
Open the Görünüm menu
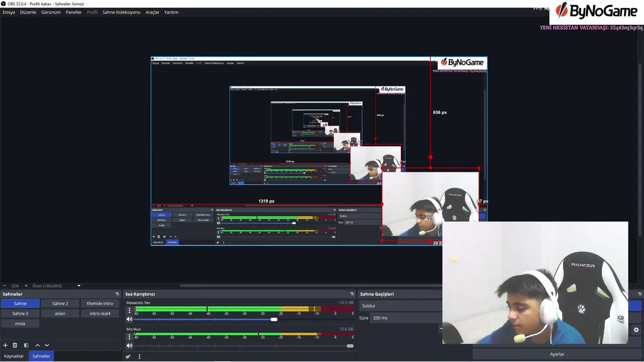[51, 12]
